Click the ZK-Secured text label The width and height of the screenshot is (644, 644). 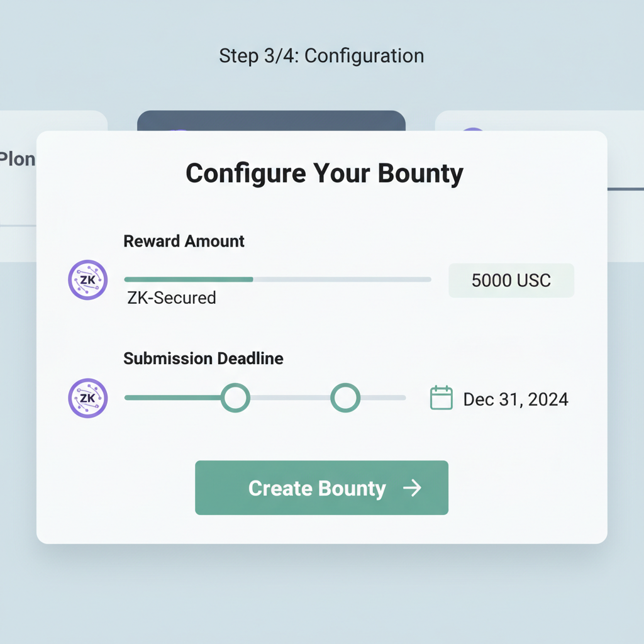click(x=171, y=297)
